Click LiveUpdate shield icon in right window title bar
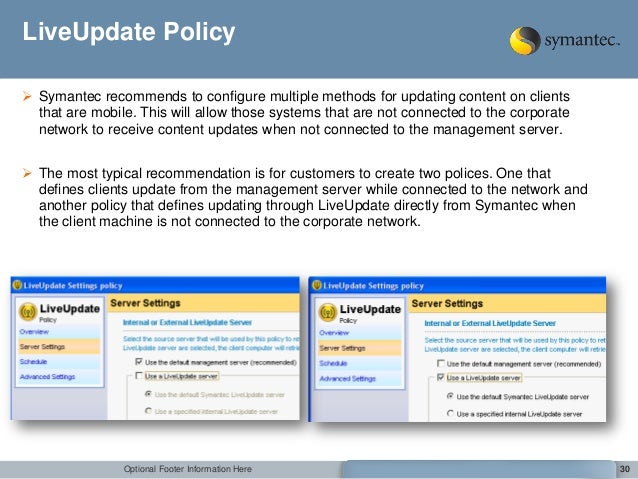Screen dimensions: 638x479 [x=317, y=285]
